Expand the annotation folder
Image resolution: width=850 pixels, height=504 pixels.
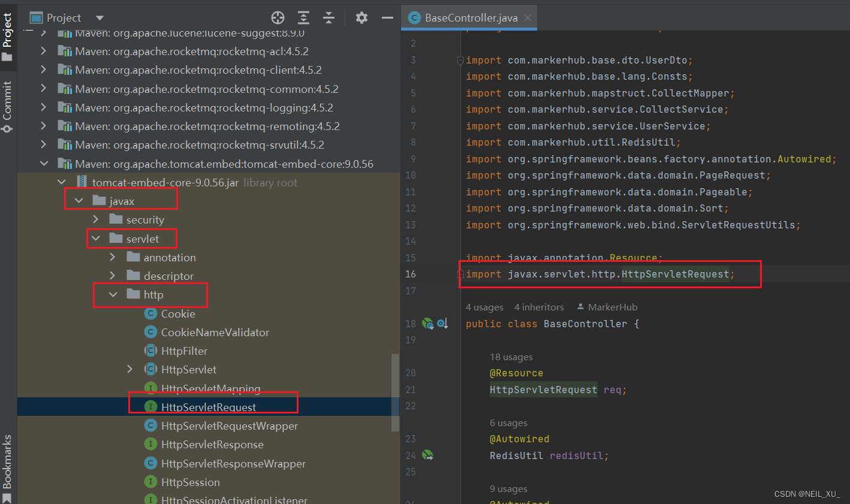click(x=113, y=257)
